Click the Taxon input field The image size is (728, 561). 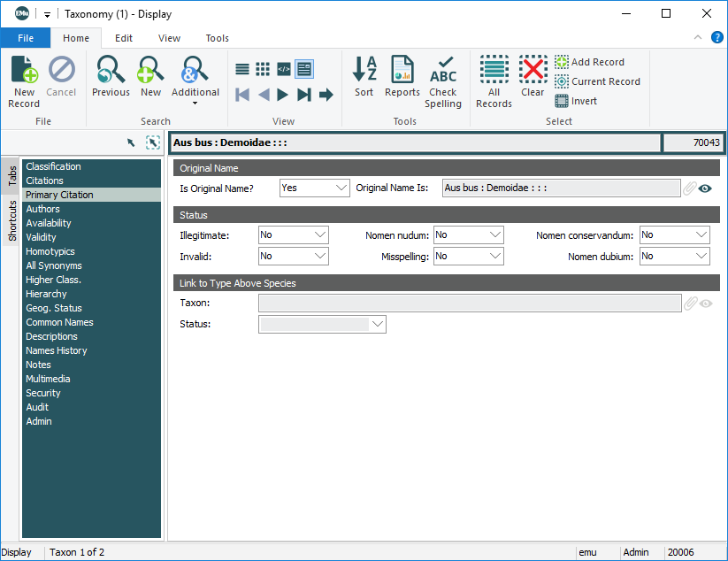coord(469,304)
